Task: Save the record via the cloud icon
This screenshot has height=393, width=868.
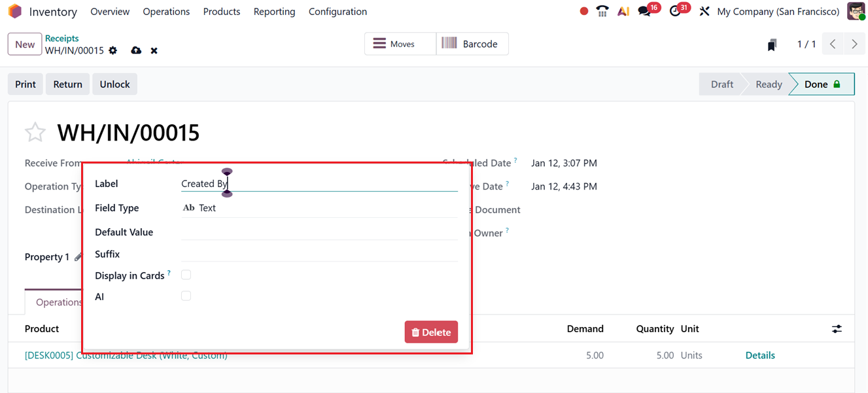Action: (x=135, y=50)
